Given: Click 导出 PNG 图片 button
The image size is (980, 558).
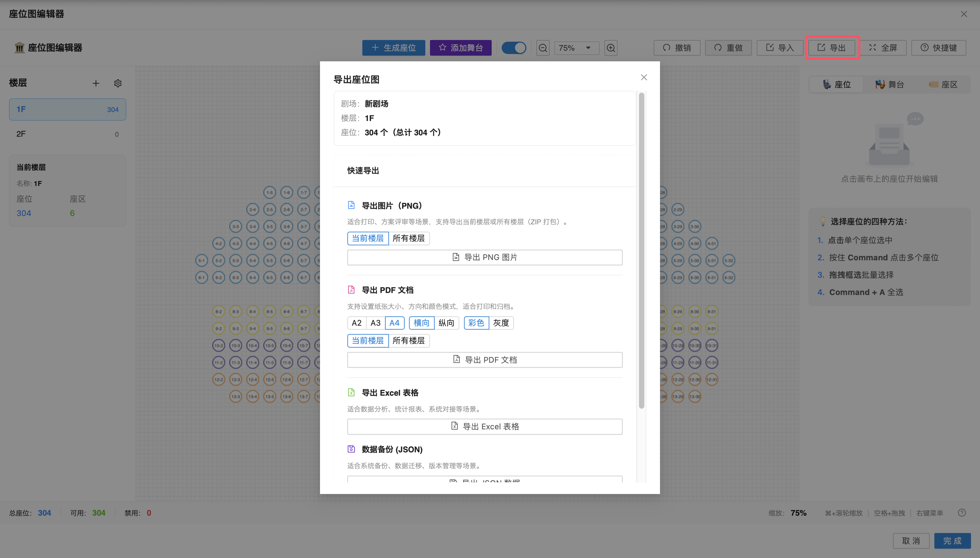Looking at the screenshot, I should [x=485, y=257].
